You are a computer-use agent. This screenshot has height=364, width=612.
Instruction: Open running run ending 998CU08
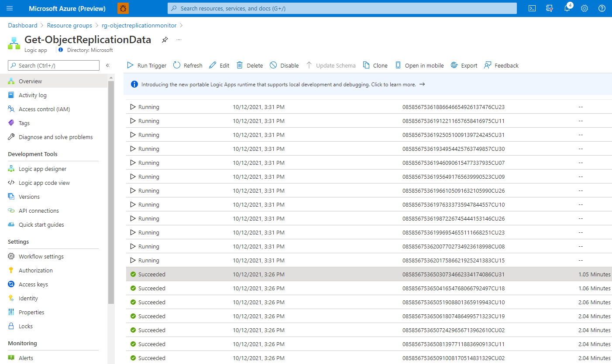(x=369, y=246)
